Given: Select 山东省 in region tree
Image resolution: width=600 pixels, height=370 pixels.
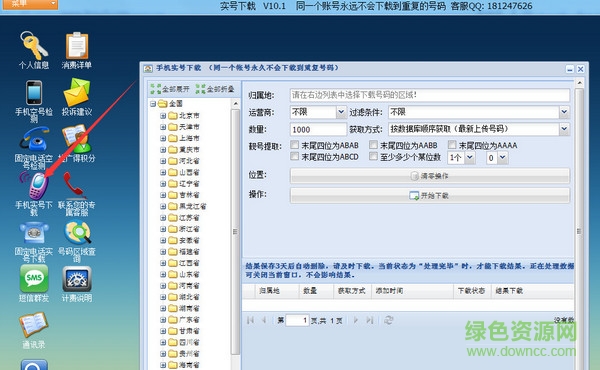Looking at the screenshot, I should [189, 274].
